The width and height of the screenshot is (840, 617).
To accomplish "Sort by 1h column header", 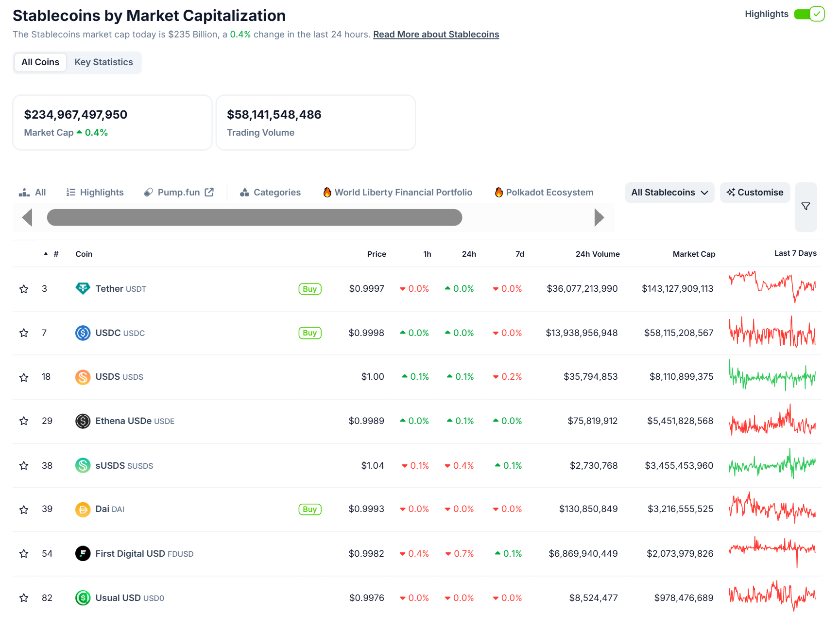I will coord(427,254).
